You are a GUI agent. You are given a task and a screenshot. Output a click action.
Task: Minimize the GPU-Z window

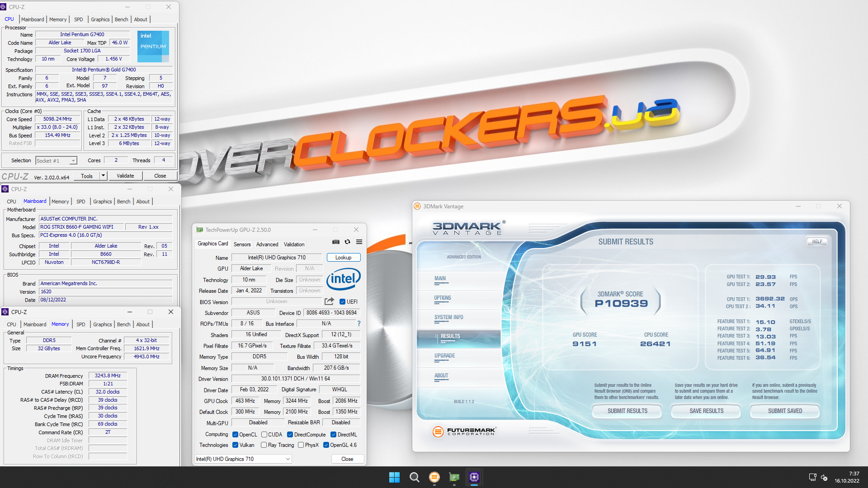(315, 230)
